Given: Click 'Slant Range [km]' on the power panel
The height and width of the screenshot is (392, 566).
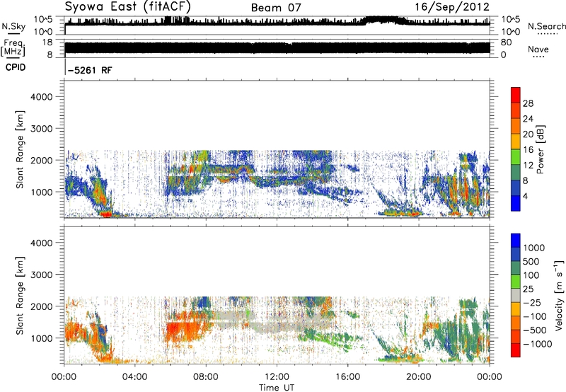Looking at the screenshot, I should tap(20, 150).
